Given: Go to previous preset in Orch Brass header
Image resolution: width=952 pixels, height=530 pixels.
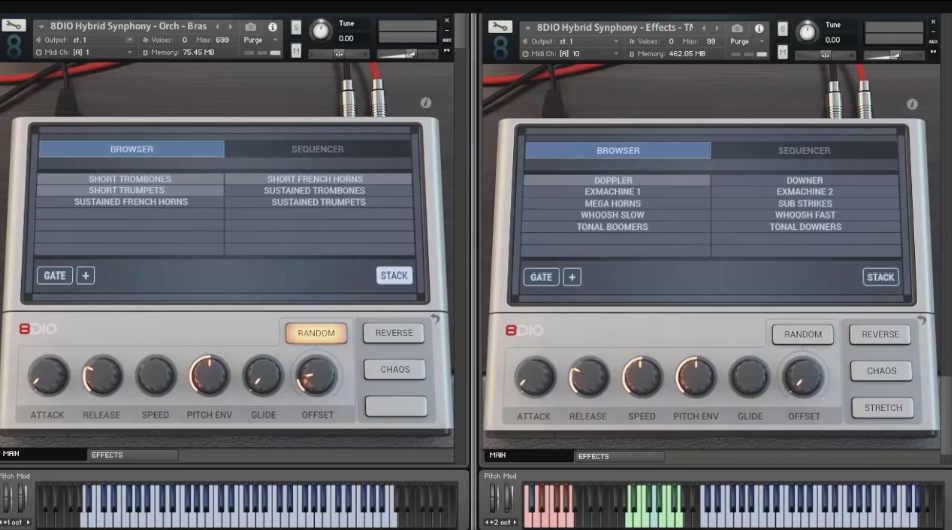Looking at the screenshot, I should click(x=217, y=27).
